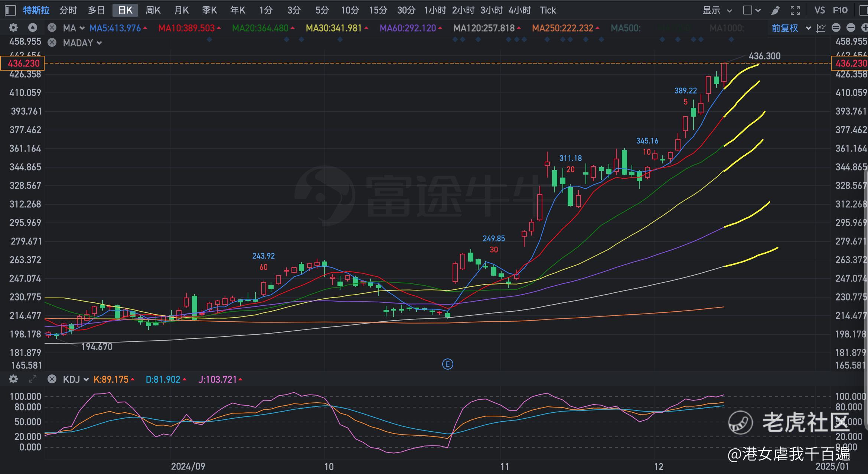The image size is (868, 474).
Task: Remove the MA indicator with X
Action: click(x=52, y=28)
